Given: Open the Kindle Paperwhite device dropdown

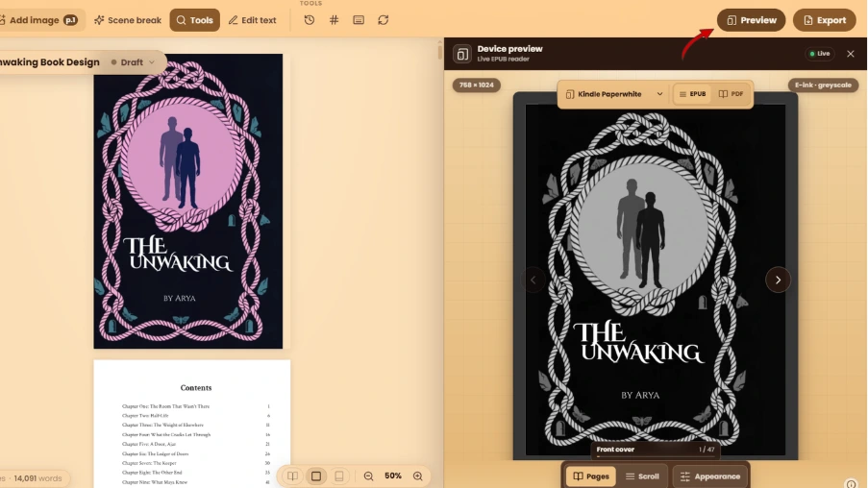Looking at the screenshot, I should pos(614,94).
